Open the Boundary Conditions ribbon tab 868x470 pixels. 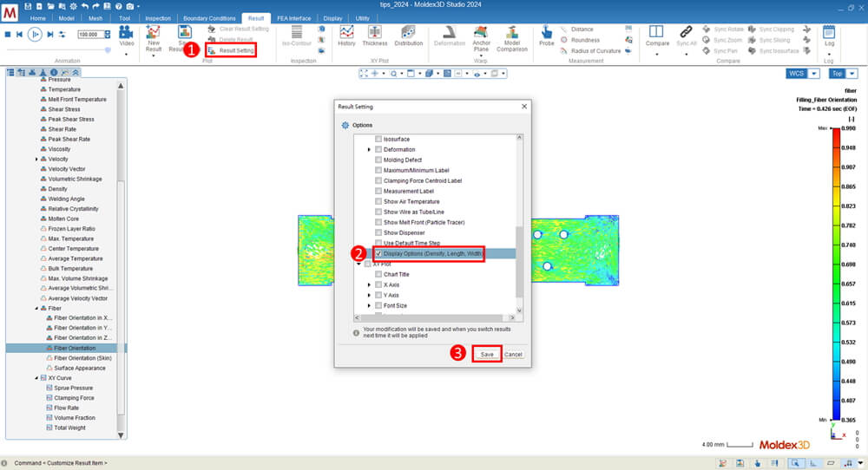pyautogui.click(x=209, y=18)
